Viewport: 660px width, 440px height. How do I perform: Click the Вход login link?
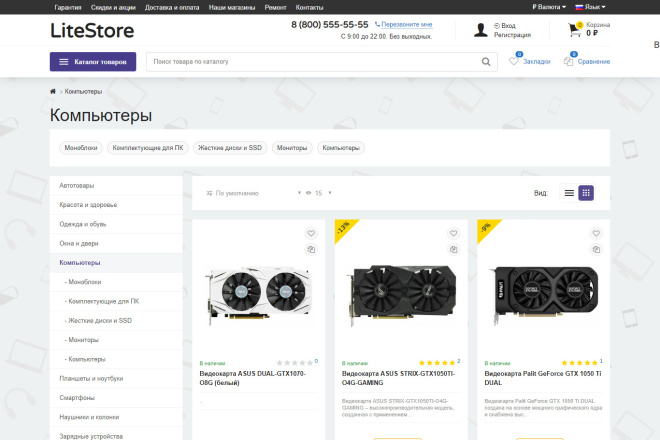pyautogui.click(x=508, y=26)
